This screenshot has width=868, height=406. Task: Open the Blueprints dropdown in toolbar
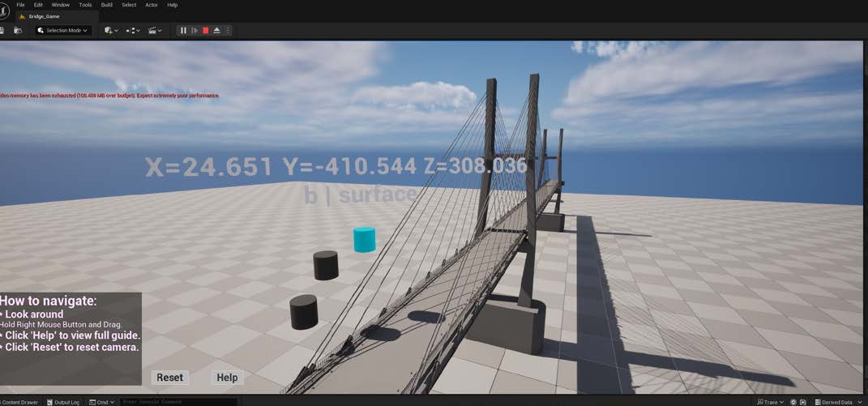(133, 31)
